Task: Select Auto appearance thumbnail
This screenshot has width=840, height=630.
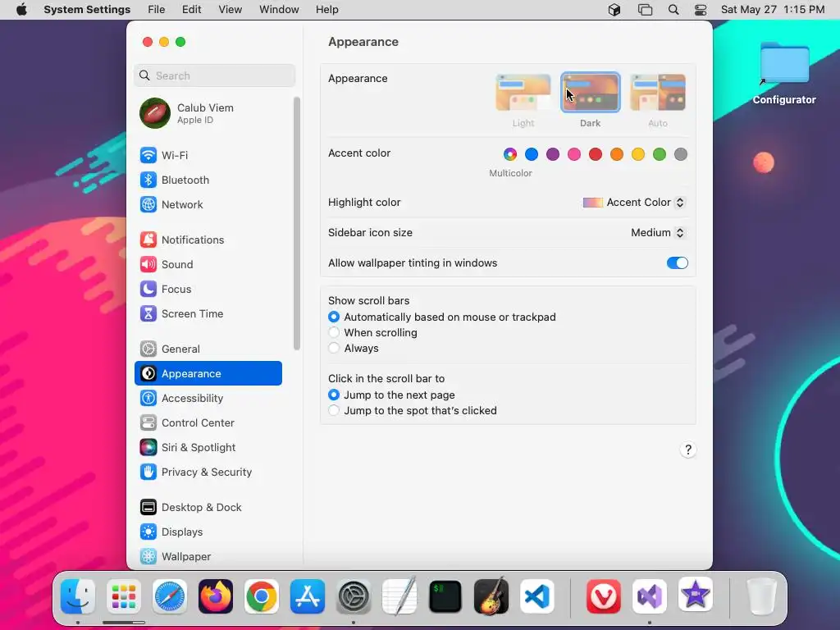Action: (x=658, y=92)
